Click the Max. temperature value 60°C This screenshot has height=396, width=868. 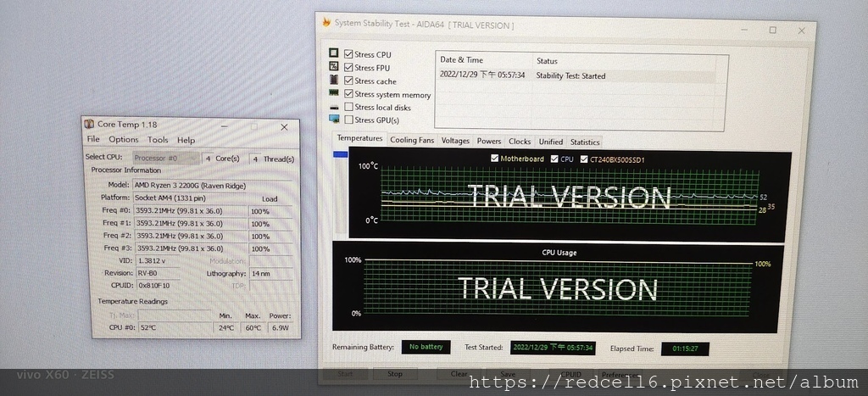pos(253,328)
